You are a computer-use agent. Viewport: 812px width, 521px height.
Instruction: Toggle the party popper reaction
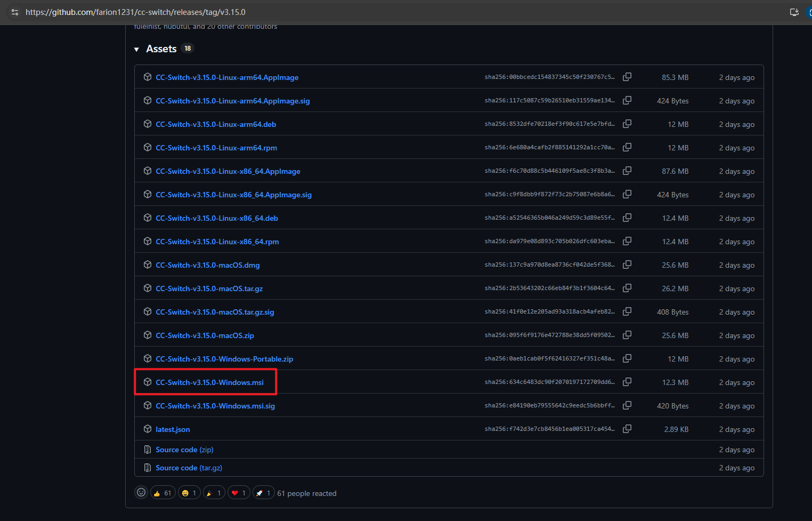click(214, 493)
